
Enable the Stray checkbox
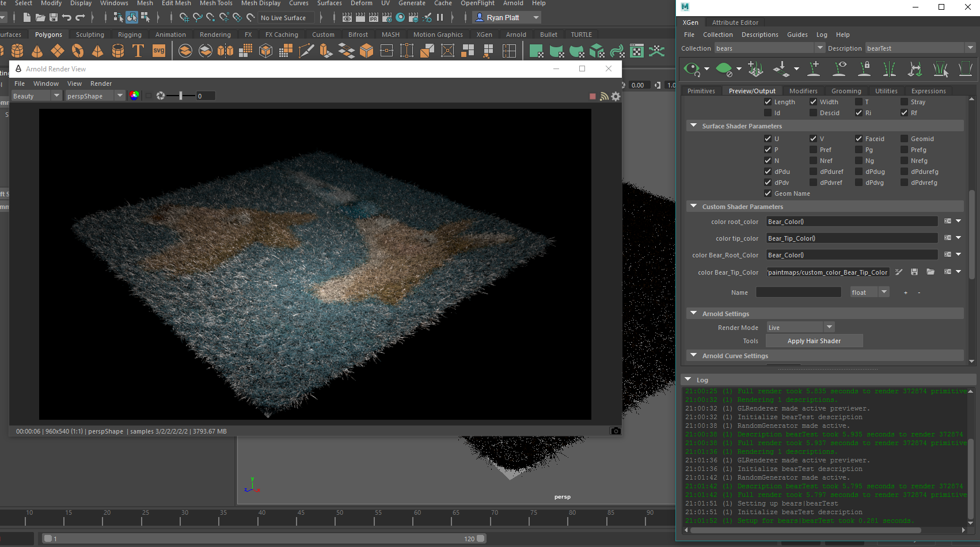[905, 102]
